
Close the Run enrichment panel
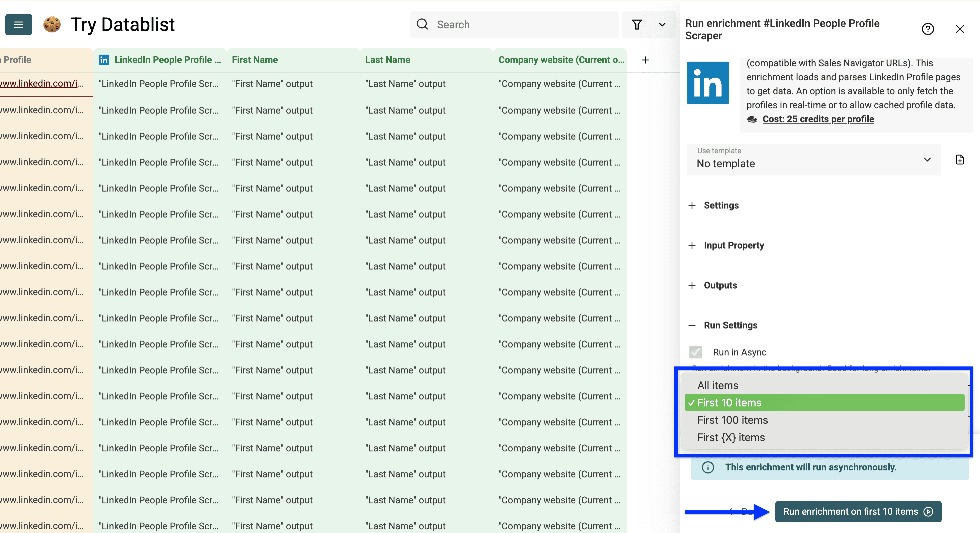(960, 29)
